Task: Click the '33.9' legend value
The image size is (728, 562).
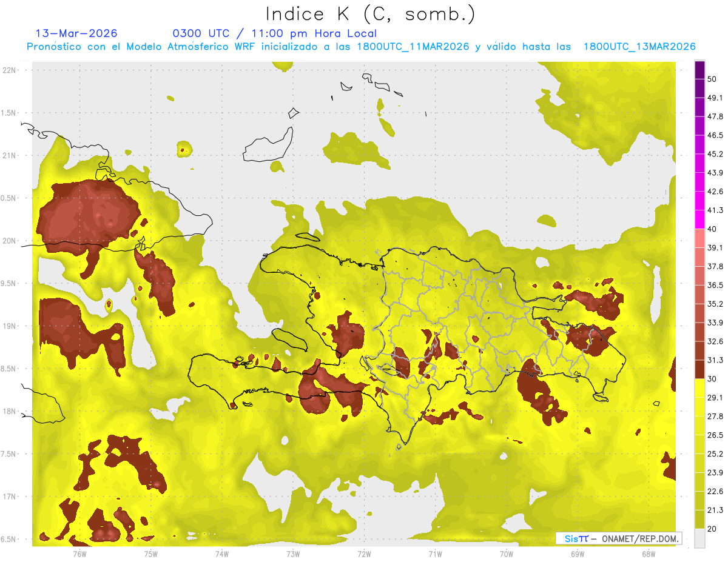Action: (x=715, y=323)
